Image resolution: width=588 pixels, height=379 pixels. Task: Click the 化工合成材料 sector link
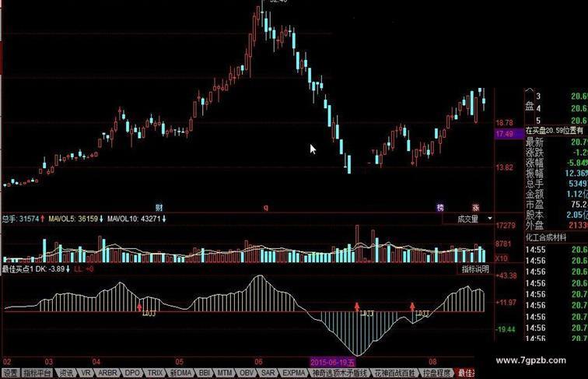coord(546,237)
